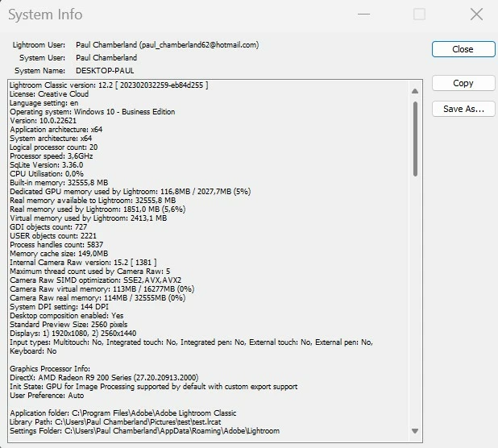Click the Logical processor count: 20 line

tap(54, 147)
